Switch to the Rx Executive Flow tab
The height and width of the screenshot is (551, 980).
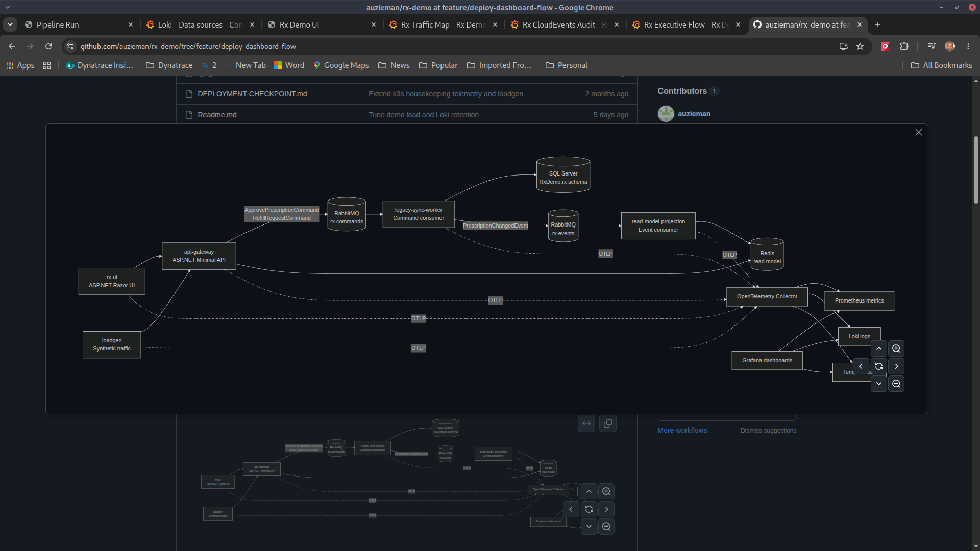click(x=681, y=24)
